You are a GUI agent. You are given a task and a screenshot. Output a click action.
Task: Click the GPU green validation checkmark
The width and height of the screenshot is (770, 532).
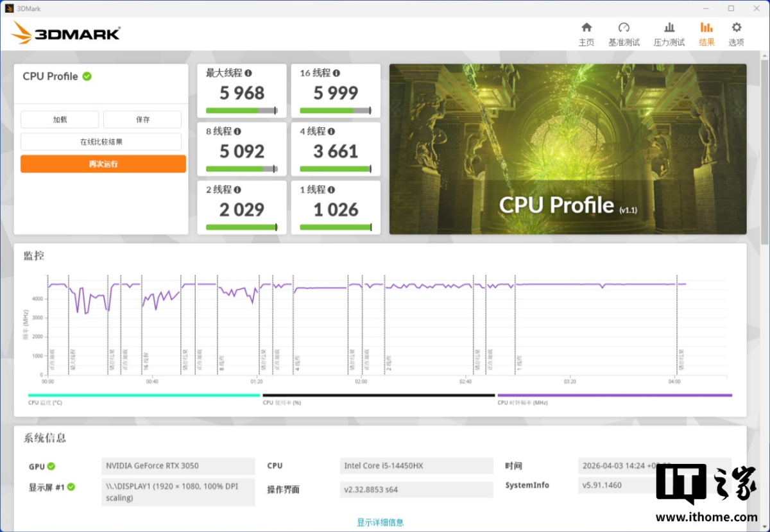click(51, 467)
